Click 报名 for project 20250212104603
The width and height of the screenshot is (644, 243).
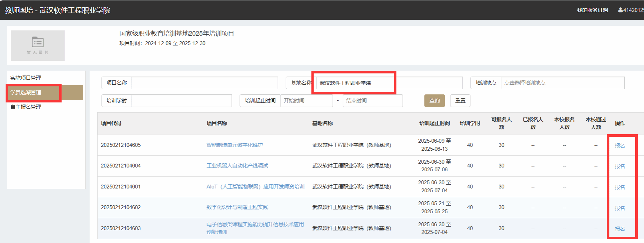619,229
